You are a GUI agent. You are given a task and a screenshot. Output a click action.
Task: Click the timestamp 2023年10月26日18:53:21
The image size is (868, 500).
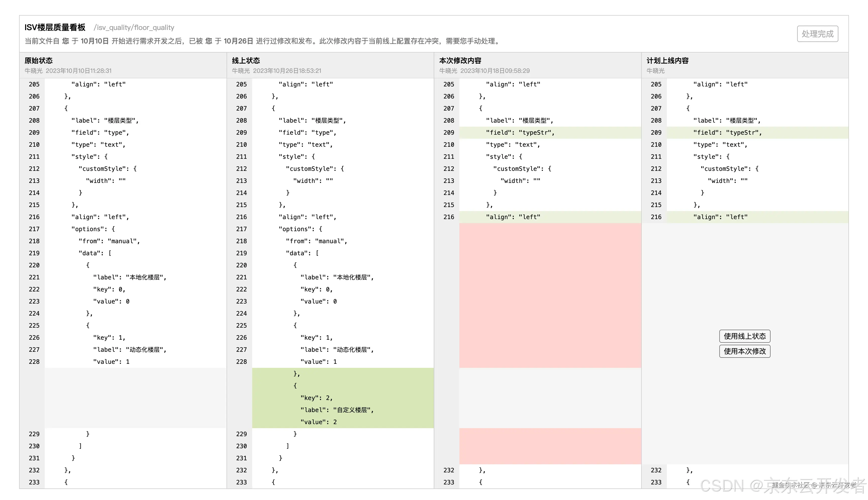pyautogui.click(x=287, y=71)
